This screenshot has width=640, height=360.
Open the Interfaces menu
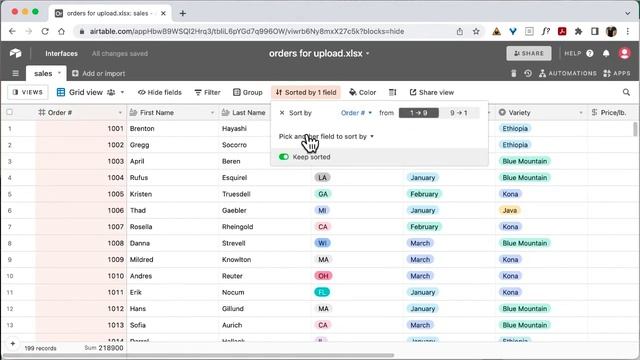[61, 53]
